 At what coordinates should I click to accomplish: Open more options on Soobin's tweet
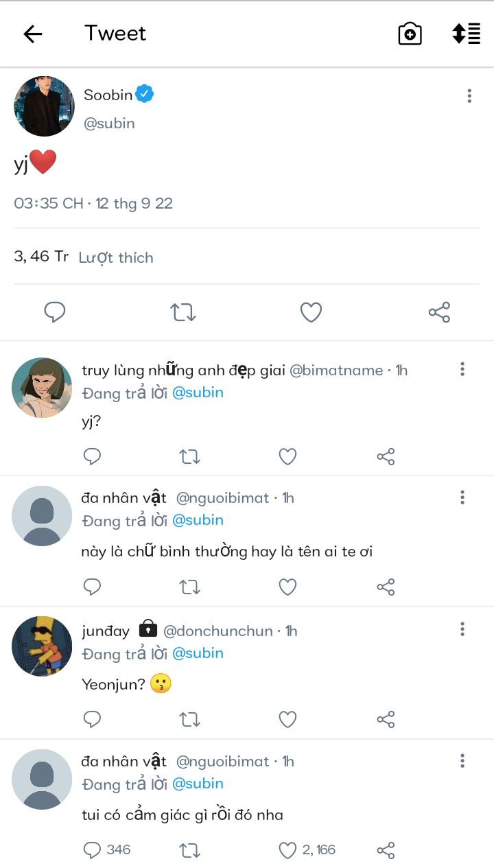pyautogui.click(x=469, y=96)
